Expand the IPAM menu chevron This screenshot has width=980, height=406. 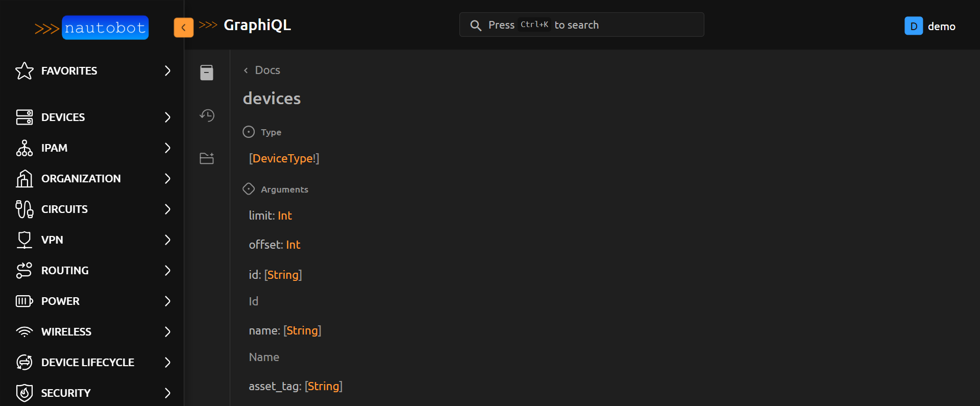tap(167, 148)
